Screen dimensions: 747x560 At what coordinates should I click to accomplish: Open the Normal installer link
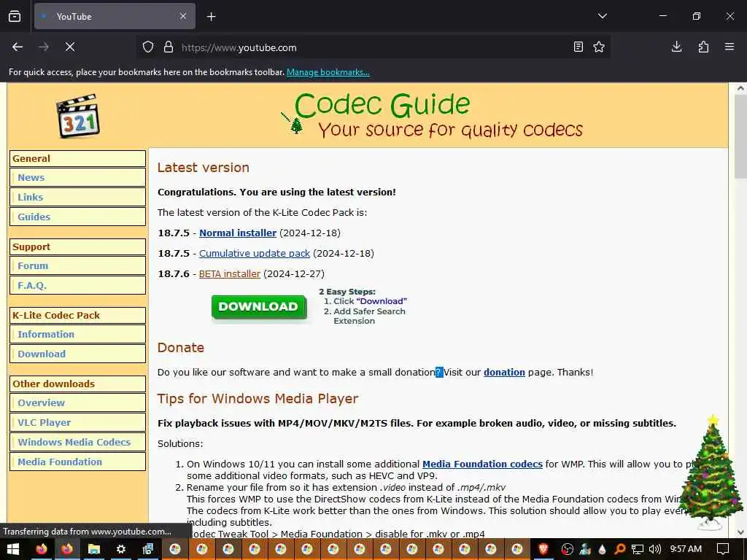238,233
